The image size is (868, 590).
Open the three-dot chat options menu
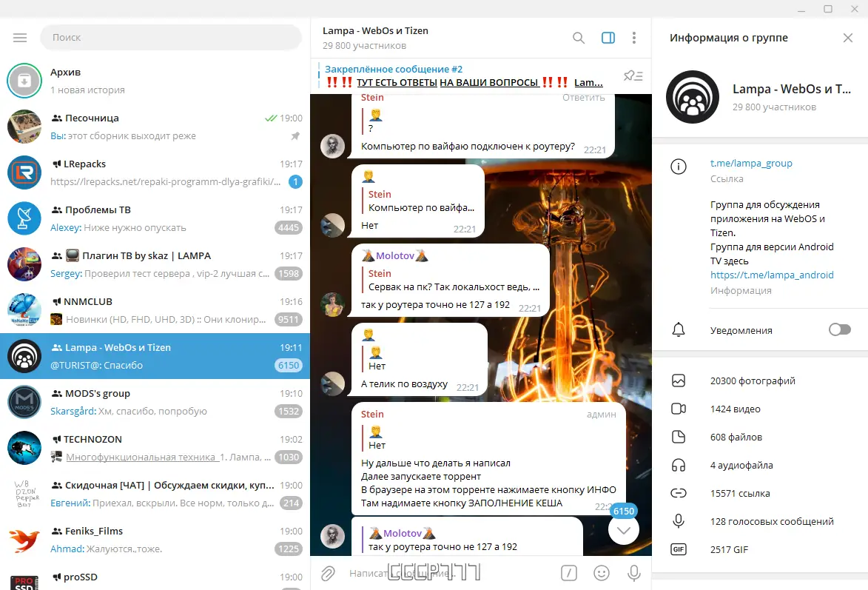pyautogui.click(x=634, y=38)
